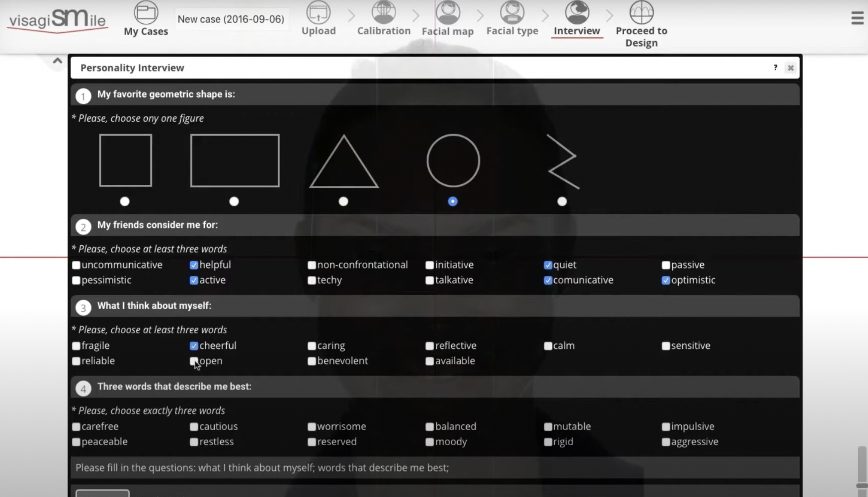
Task: Select the circle radio button
Action: click(x=453, y=201)
